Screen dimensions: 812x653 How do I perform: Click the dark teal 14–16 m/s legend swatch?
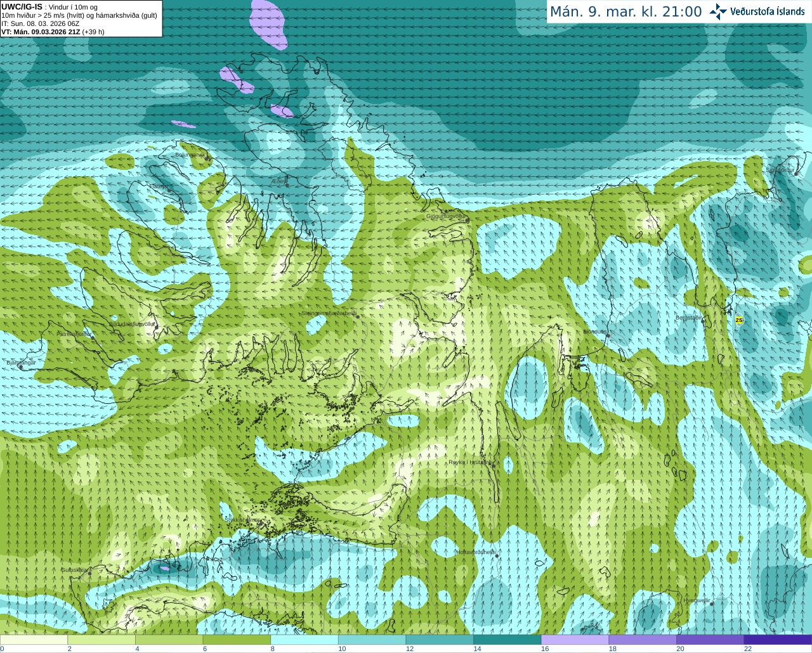[507, 640]
